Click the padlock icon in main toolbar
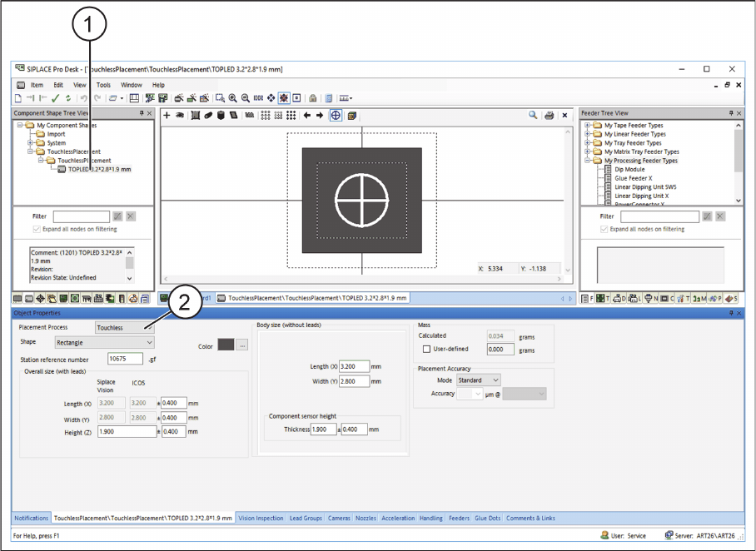 coord(312,98)
